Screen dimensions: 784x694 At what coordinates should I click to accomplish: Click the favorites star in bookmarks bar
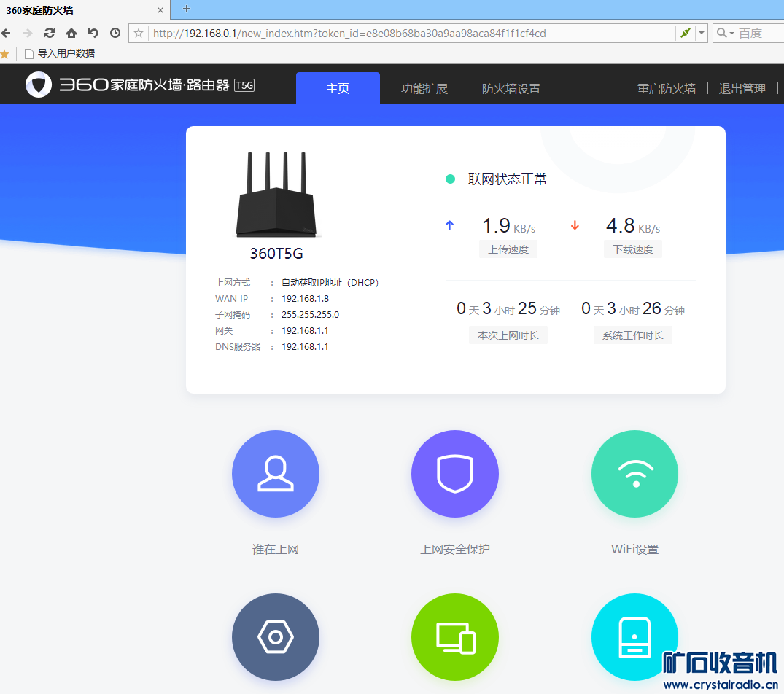point(4,54)
